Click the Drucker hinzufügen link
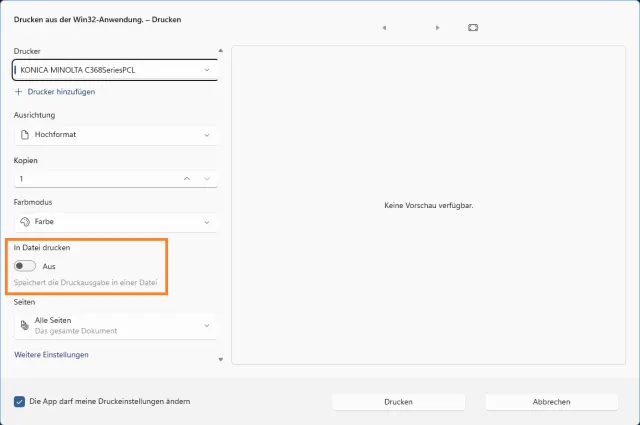 click(61, 92)
